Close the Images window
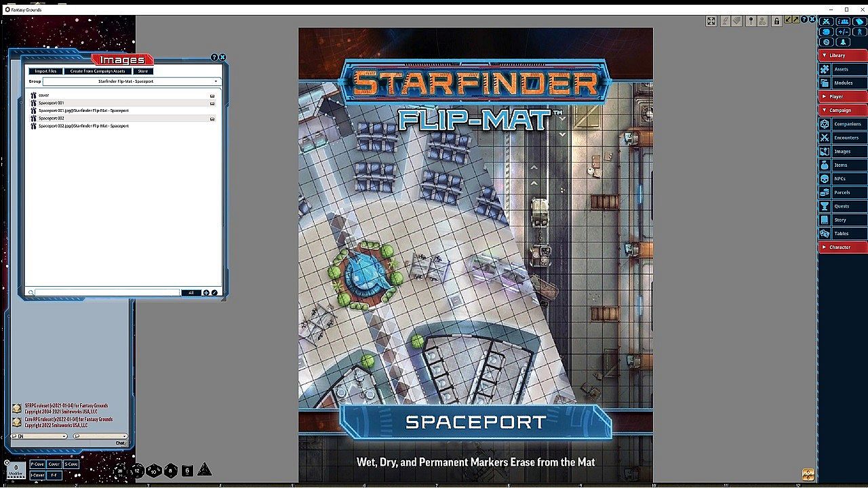 [222, 58]
